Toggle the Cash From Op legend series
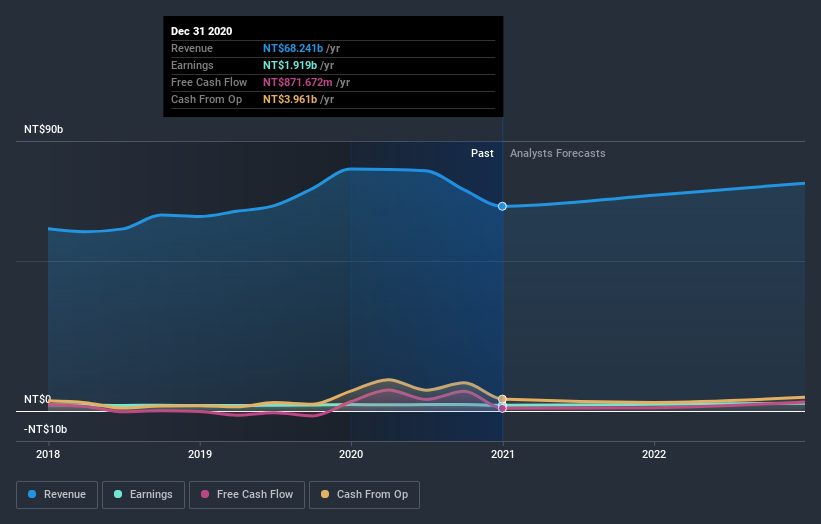The height and width of the screenshot is (524, 821). (x=364, y=495)
